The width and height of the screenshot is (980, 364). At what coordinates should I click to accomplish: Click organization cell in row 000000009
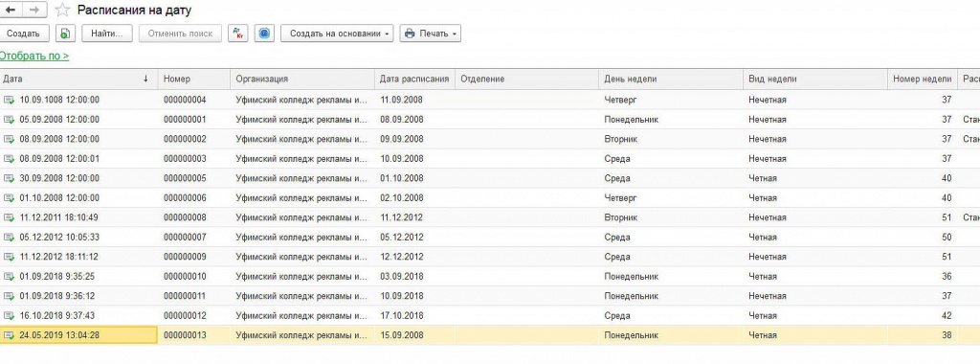coord(302,257)
